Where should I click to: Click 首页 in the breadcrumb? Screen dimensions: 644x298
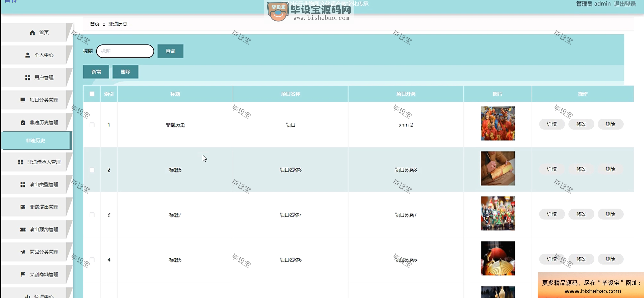coord(95,24)
